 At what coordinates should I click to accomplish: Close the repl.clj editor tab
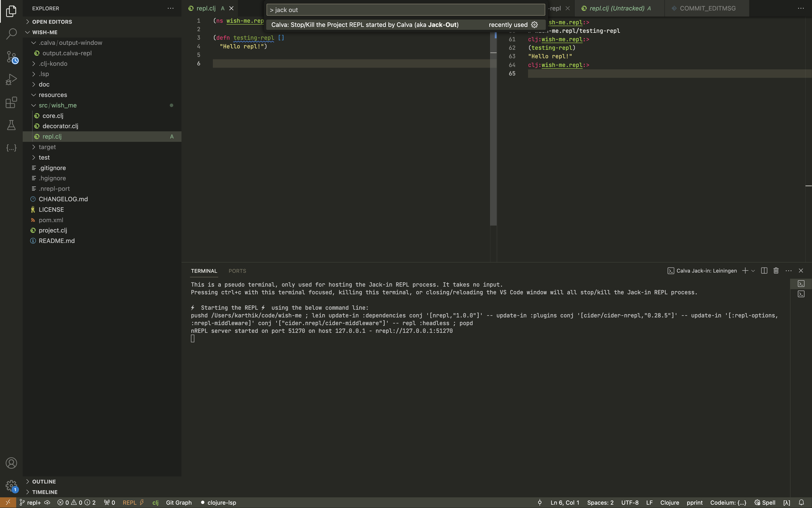click(231, 8)
